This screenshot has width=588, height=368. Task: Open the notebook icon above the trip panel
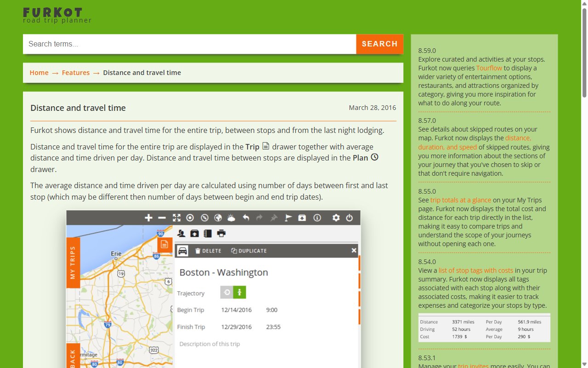208,233
